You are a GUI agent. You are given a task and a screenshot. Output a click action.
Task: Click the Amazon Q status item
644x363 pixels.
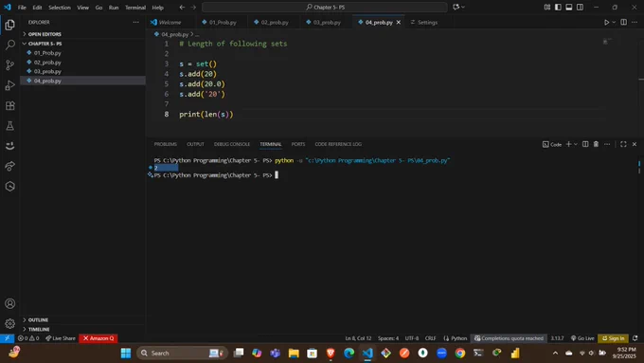coord(98,338)
